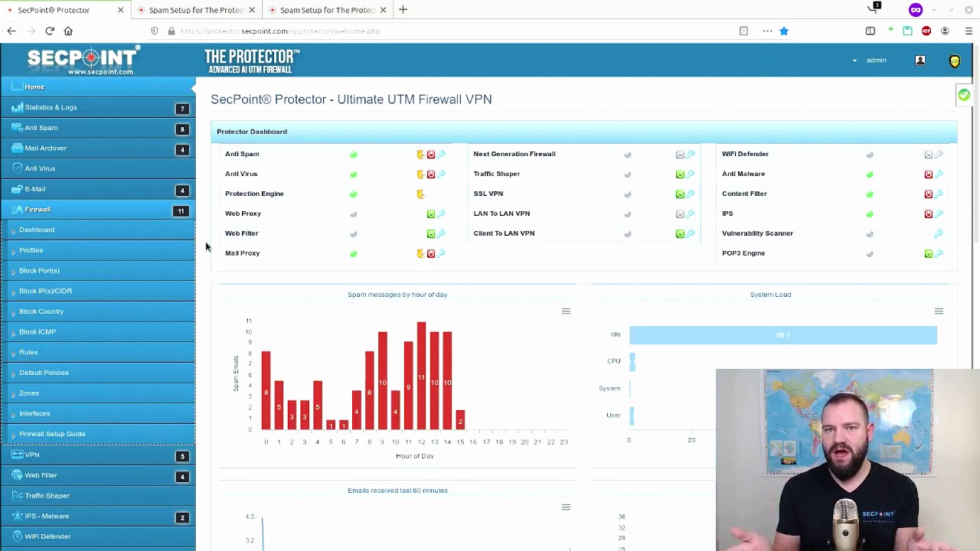Reload the current browser page
980x551 pixels.
[x=50, y=31]
